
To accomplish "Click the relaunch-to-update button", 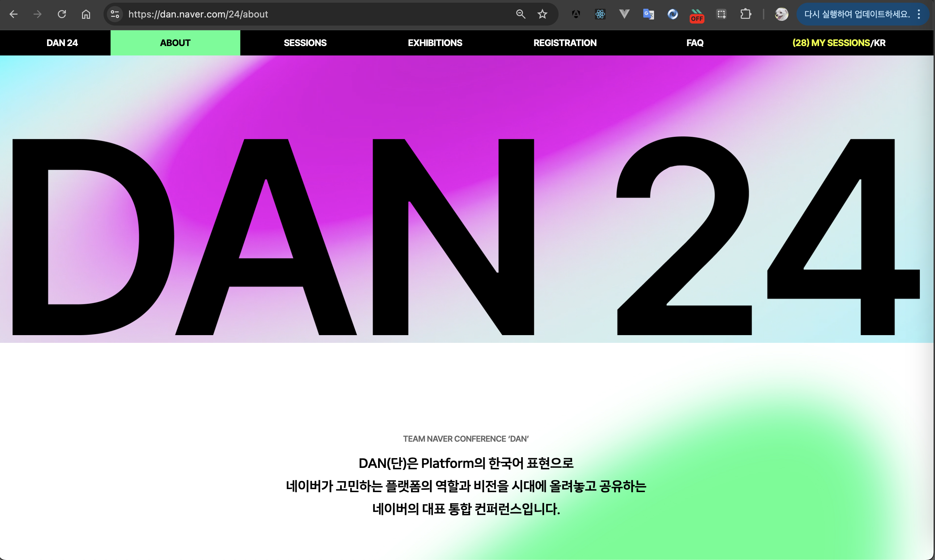I will click(x=856, y=14).
